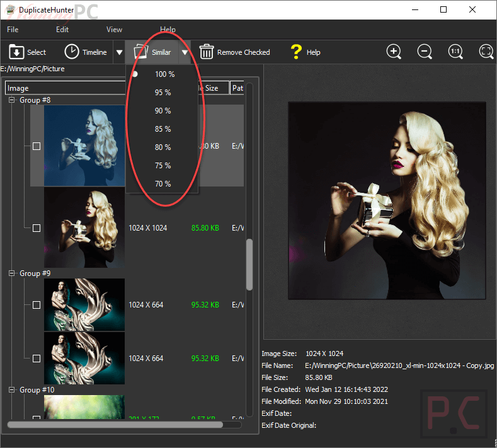Click the E:/WinningPC/Picture folder path
The image size is (497, 448).
tap(32, 69)
